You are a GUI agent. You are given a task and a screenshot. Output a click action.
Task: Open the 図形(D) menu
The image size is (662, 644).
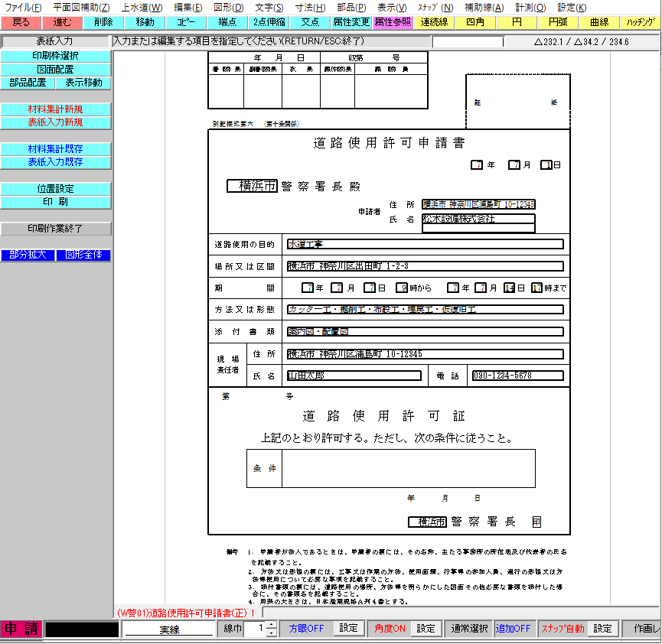228,8
